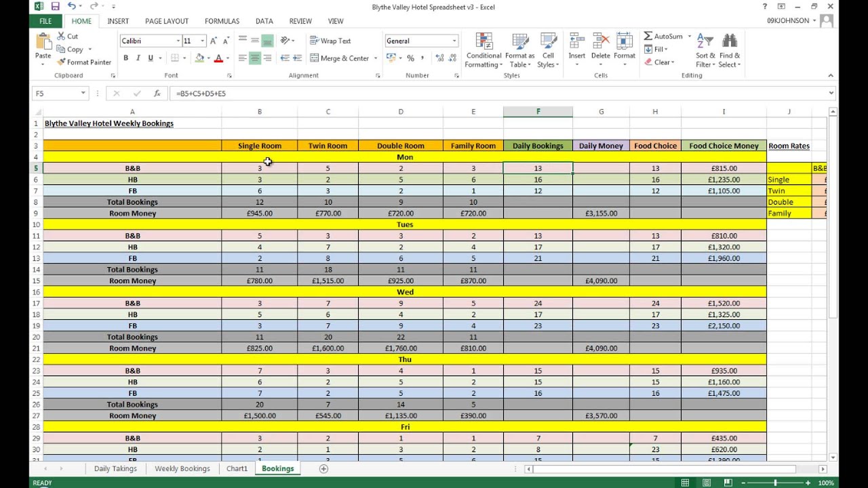Open Excel Help question mark
868x488 pixels.
click(765, 6)
